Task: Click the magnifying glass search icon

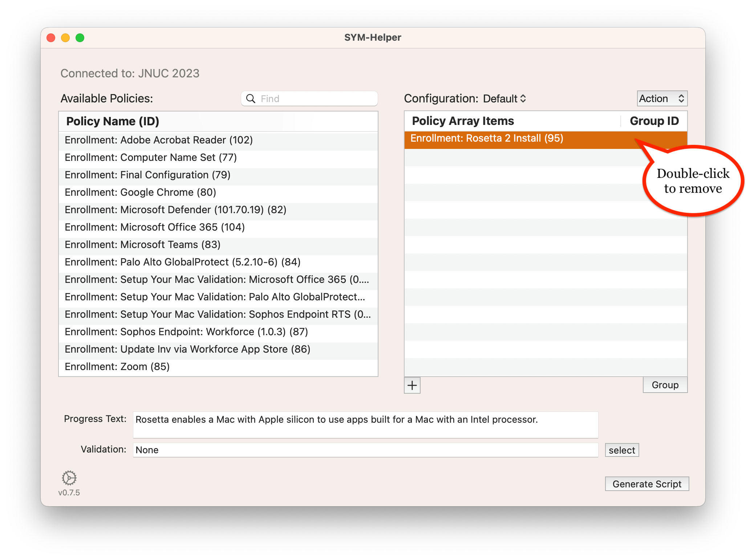Action: tap(251, 99)
